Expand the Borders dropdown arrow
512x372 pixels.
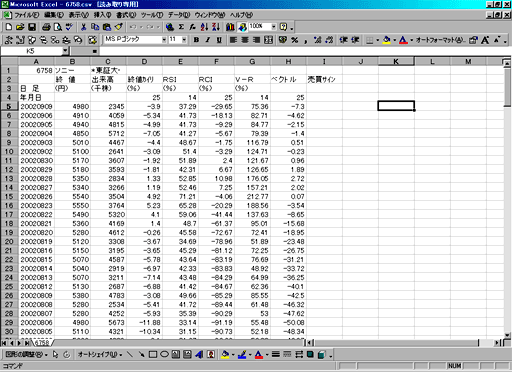378,40
